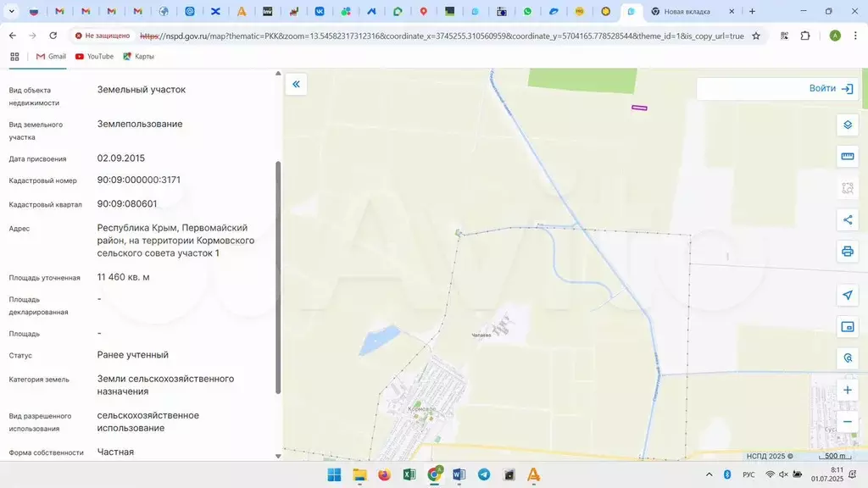Image resolution: width=868 pixels, height=488 pixels.
Task: Click the QR code icon in toolbar
Action: click(784, 36)
